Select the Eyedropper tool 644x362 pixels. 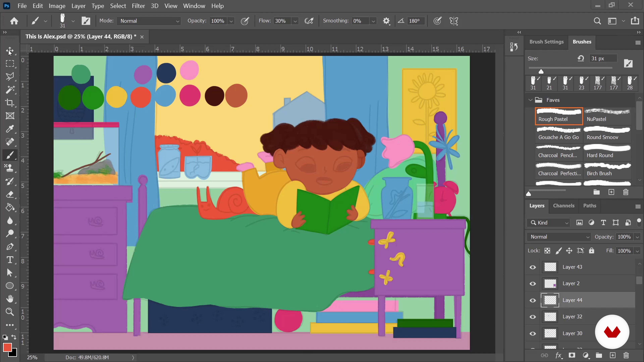[10, 129]
